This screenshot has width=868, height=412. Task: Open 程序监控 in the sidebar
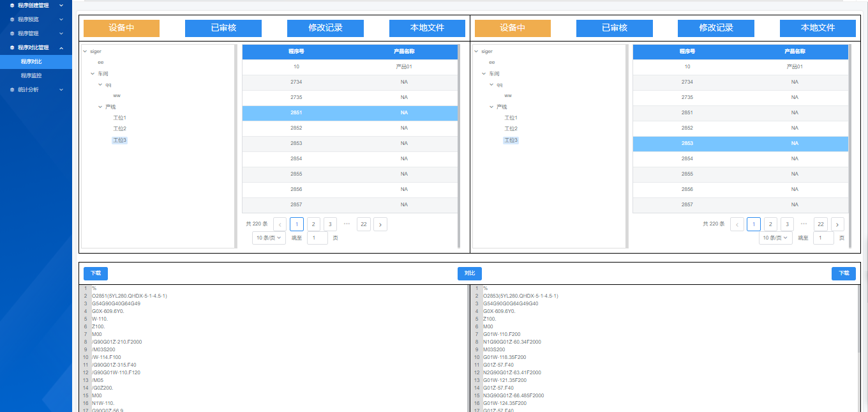[x=31, y=75]
